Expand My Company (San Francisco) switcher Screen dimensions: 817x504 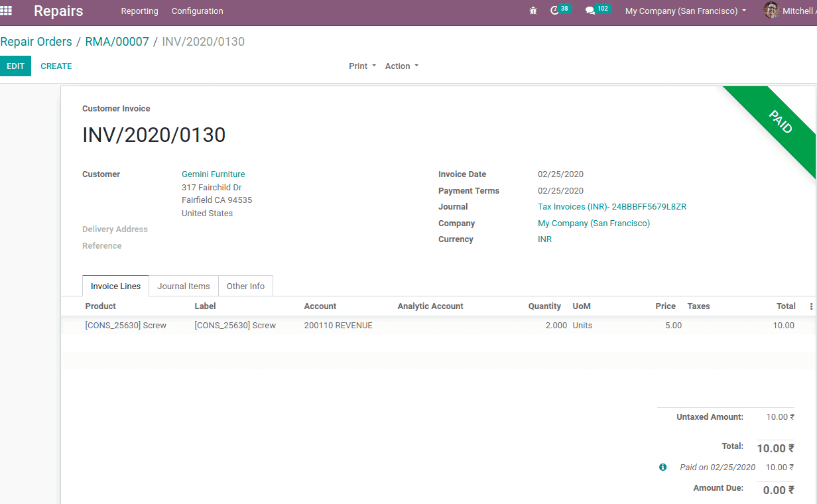pos(686,11)
